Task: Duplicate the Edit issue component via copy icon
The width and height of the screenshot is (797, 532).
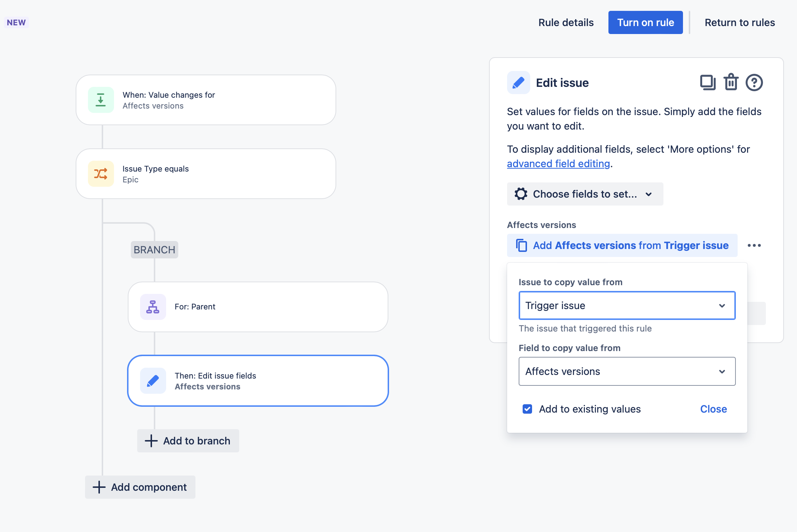Action: 708,83
